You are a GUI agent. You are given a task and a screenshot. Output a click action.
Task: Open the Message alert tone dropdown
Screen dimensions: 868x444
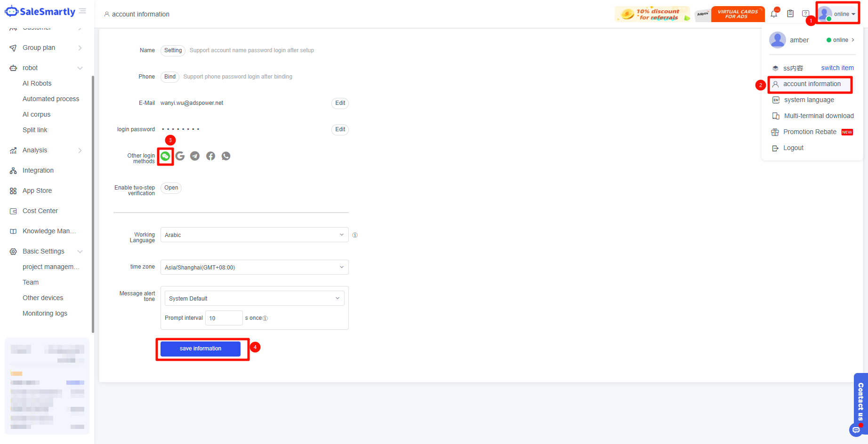(x=255, y=298)
